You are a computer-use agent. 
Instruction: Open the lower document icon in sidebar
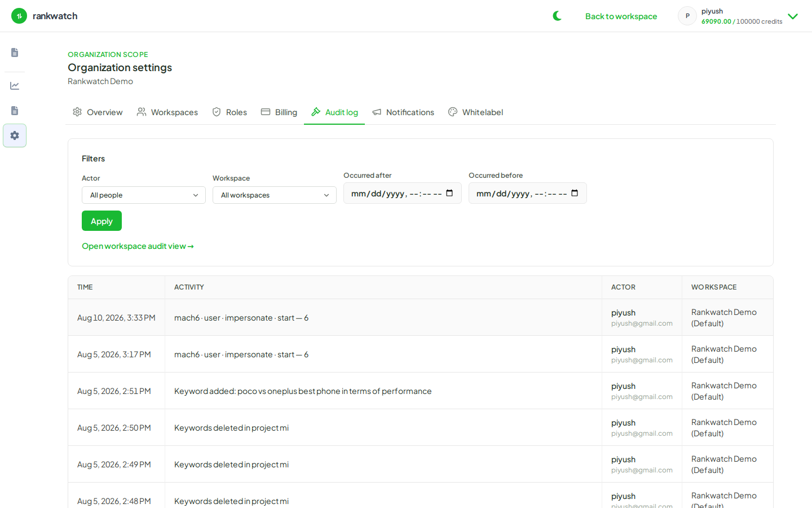[x=15, y=111]
